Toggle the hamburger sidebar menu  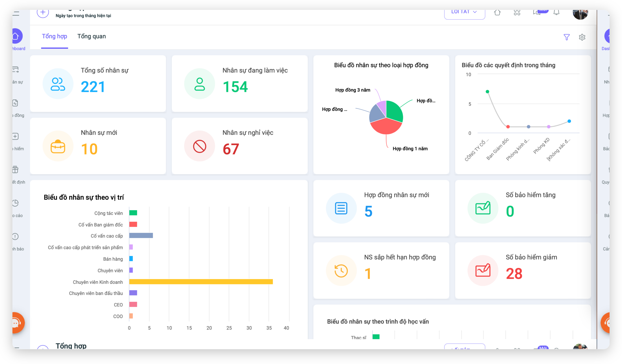16,13
